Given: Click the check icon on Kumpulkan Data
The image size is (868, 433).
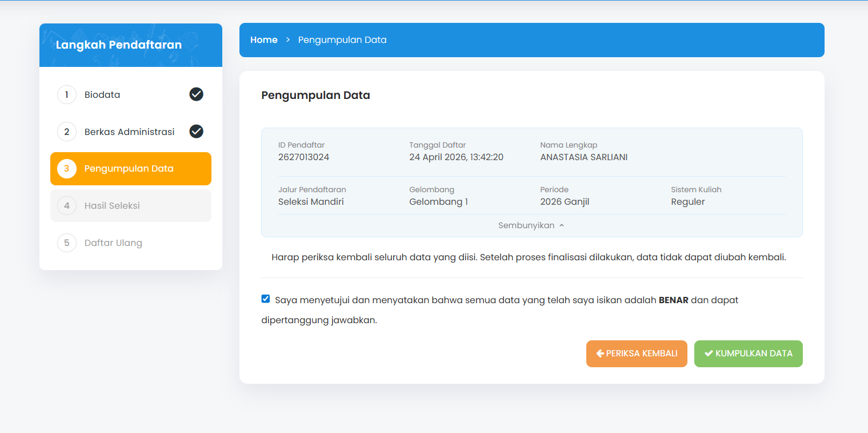Looking at the screenshot, I should (709, 353).
